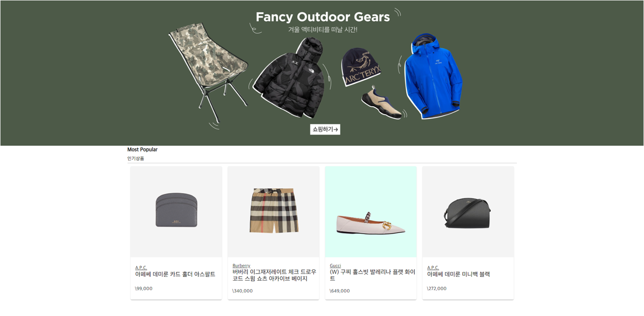
Task: Open 버버리 이그재저레이트 체크 스윔 쇼츠 title
Action: 274,275
